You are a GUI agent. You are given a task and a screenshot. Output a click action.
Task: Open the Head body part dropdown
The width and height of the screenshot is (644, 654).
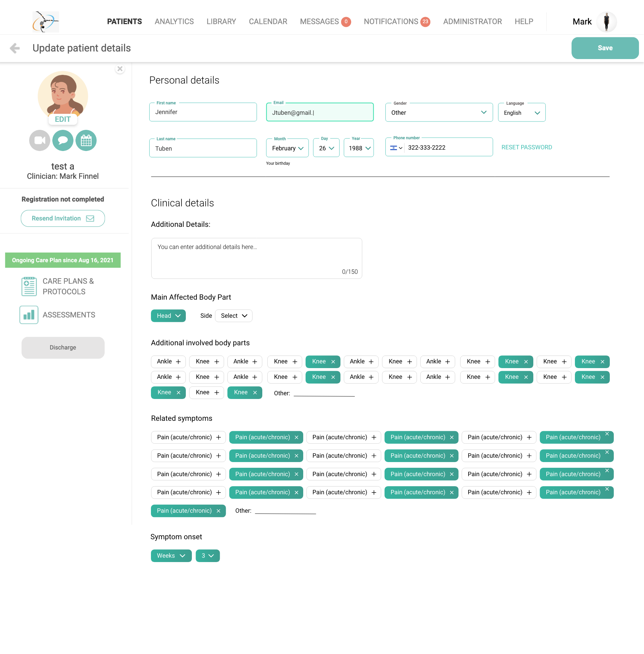click(x=168, y=316)
